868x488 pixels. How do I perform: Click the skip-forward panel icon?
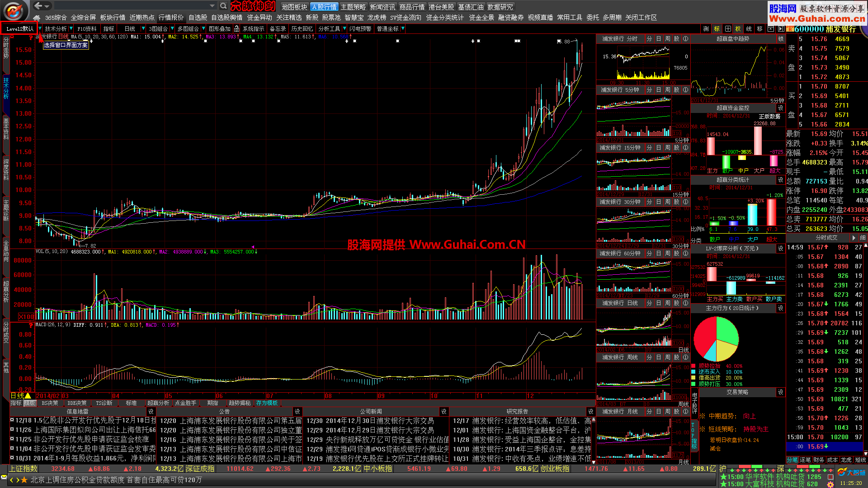781,28
